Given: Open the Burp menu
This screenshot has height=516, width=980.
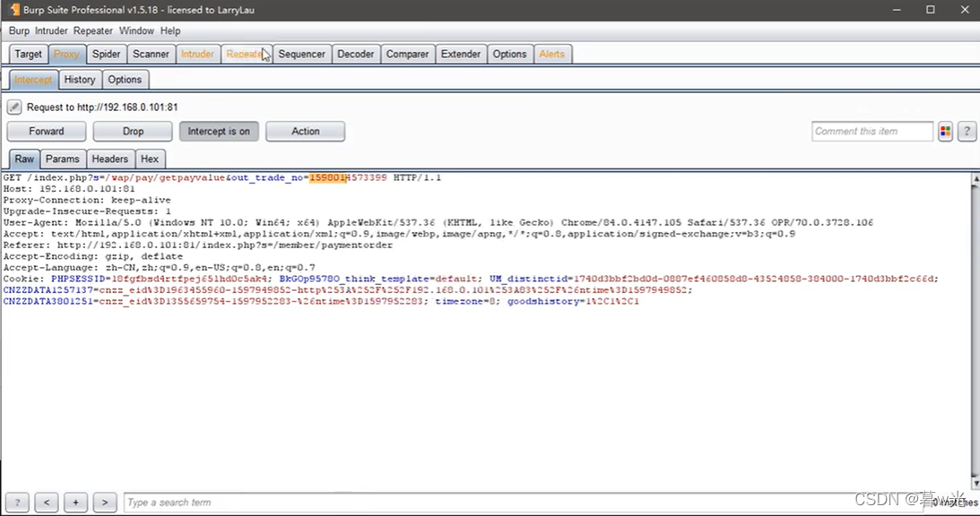Looking at the screenshot, I should pos(19,30).
